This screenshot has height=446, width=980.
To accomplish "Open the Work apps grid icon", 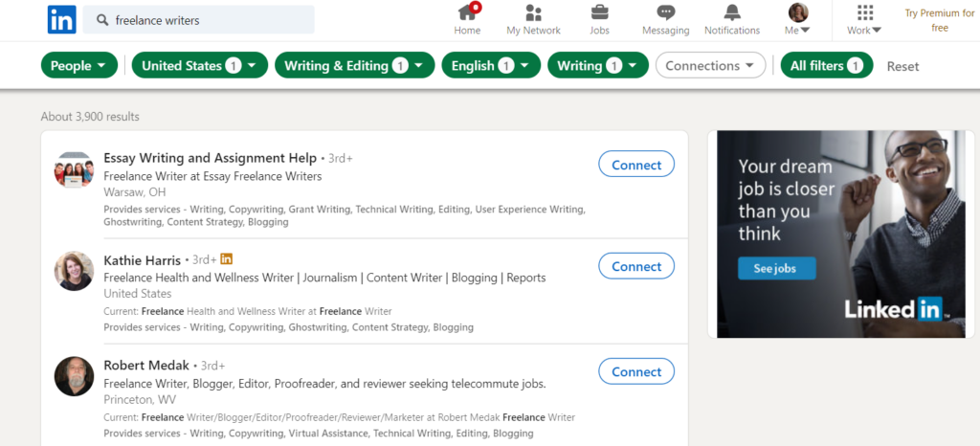I will coord(864,13).
